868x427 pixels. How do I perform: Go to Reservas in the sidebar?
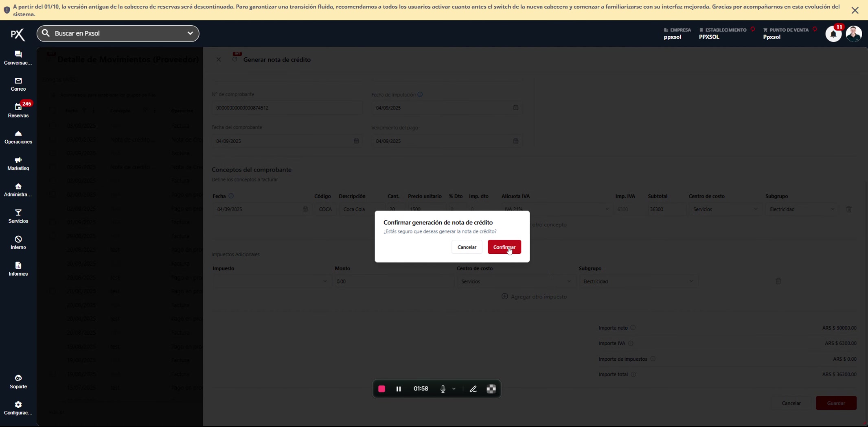[x=18, y=111]
